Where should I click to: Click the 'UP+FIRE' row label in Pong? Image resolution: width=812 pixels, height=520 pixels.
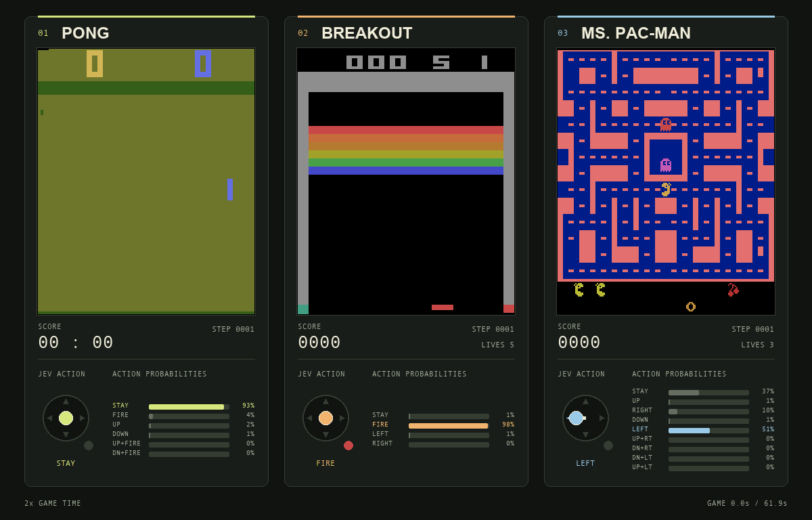pyautogui.click(x=127, y=445)
